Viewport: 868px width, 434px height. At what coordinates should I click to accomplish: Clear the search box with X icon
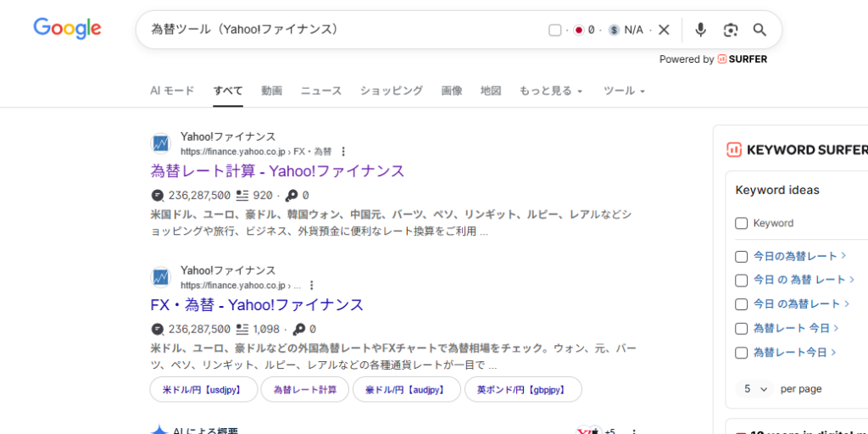pos(664,30)
